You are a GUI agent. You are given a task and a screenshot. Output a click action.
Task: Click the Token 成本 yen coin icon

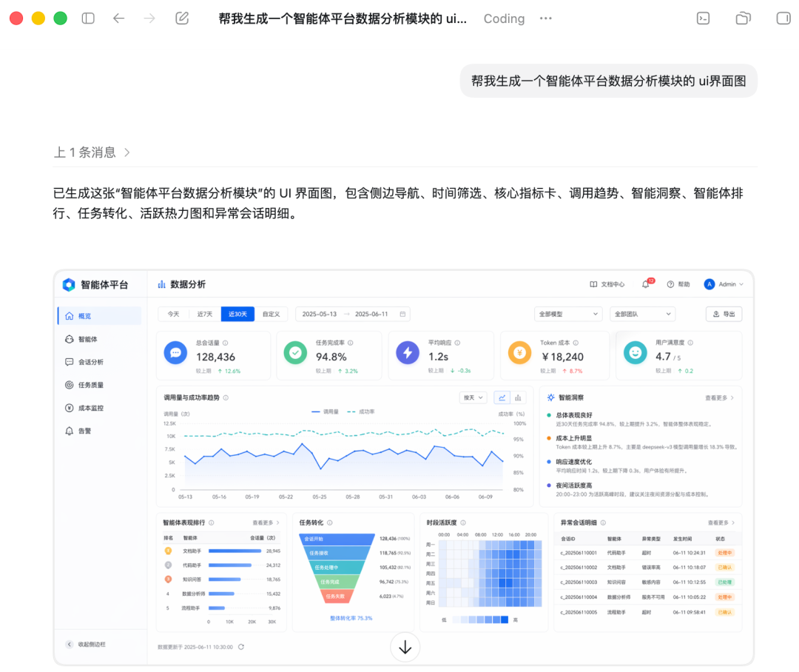pos(520,353)
